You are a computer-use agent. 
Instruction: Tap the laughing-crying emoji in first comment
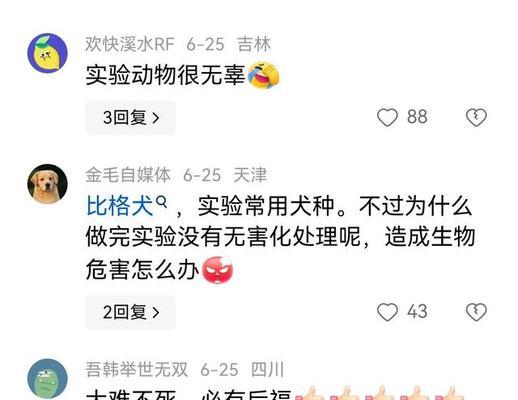[264, 75]
